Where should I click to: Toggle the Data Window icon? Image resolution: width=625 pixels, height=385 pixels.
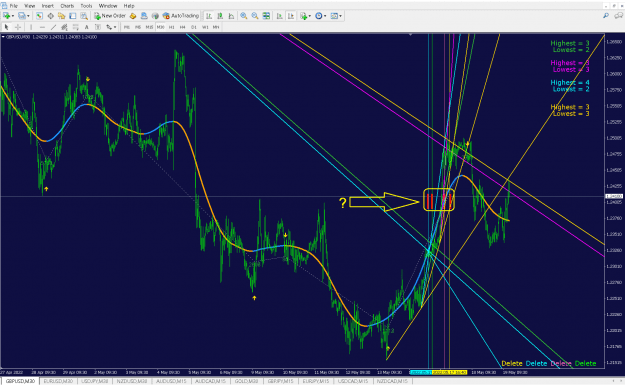pos(51,16)
